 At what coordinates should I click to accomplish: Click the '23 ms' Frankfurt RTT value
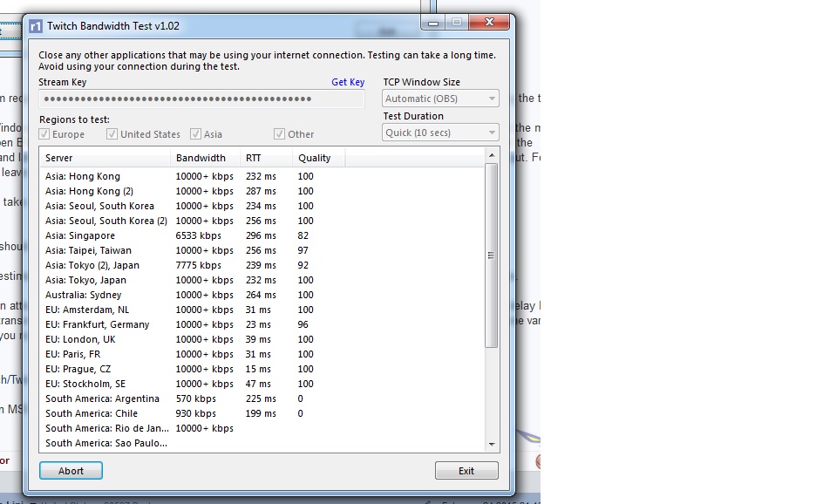tap(258, 324)
